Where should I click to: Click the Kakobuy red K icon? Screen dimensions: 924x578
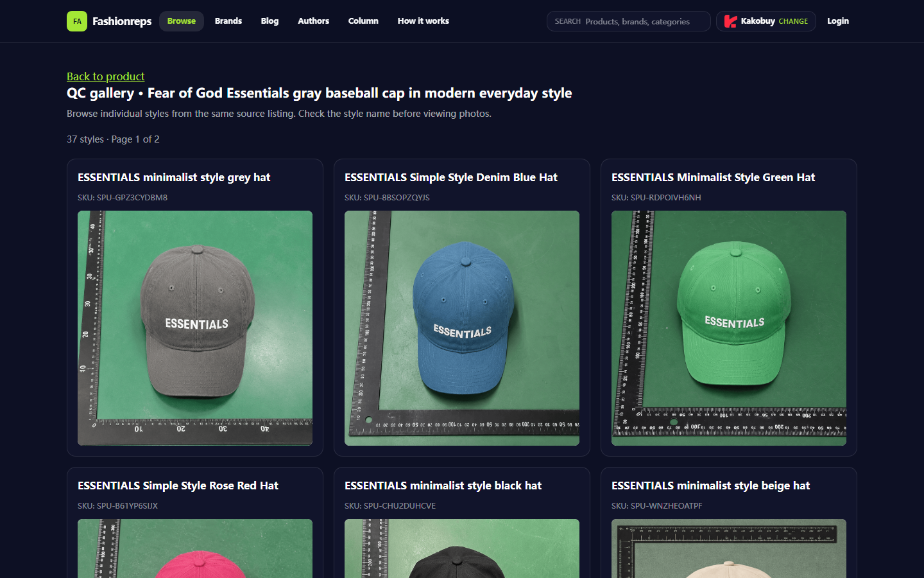[730, 21]
